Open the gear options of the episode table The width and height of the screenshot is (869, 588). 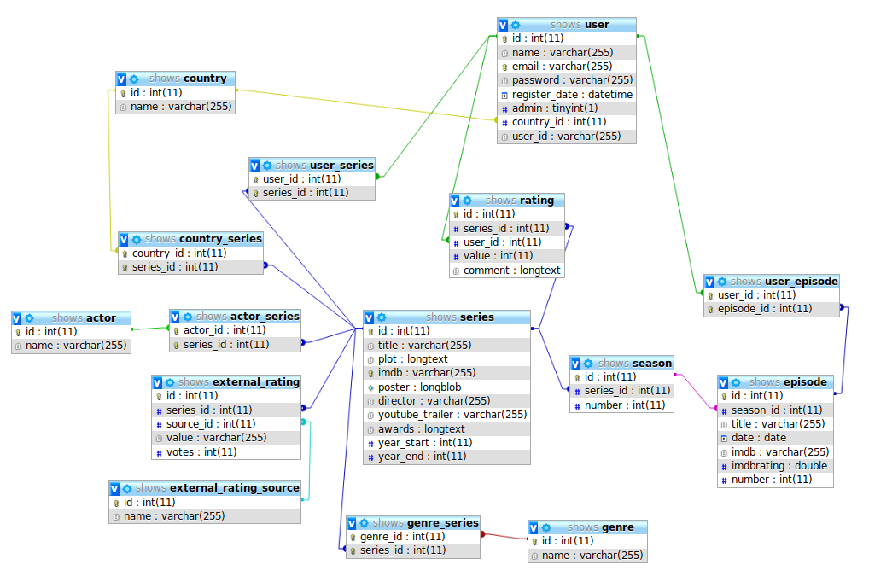pos(736,382)
